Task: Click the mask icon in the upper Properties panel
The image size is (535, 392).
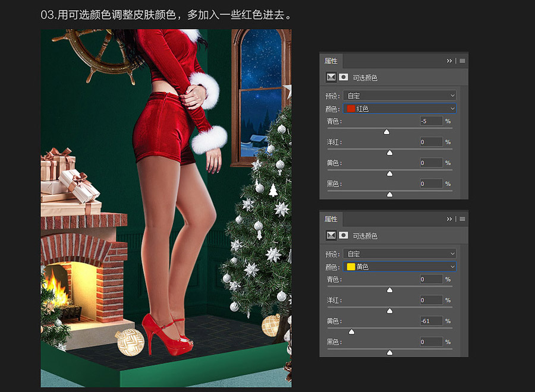Action: click(x=343, y=77)
